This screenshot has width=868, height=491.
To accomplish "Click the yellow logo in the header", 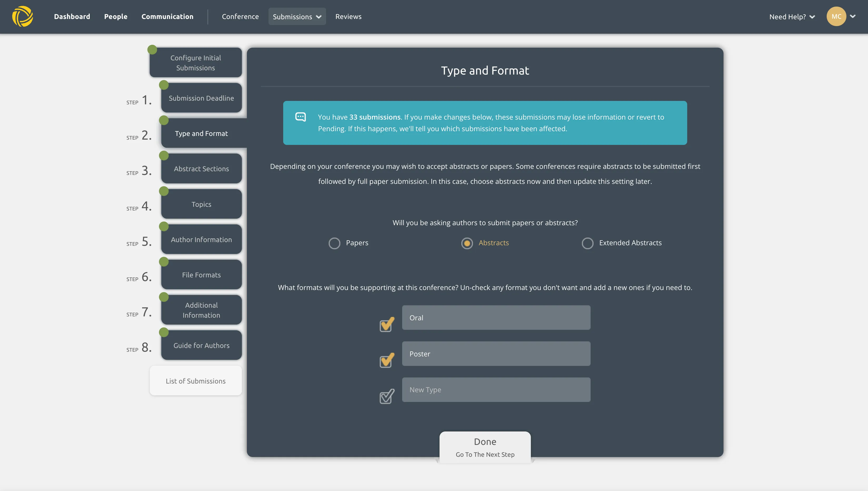I will pyautogui.click(x=23, y=17).
